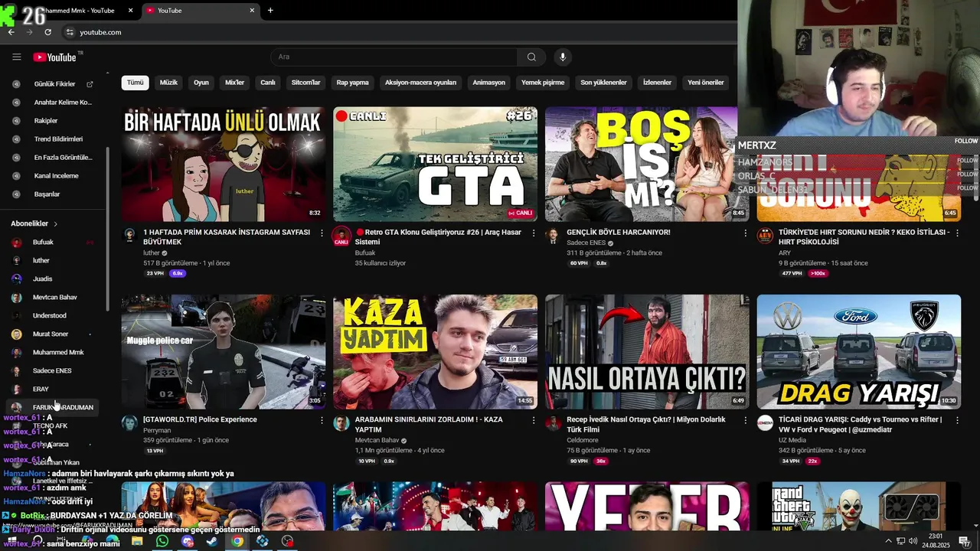Click the youtube.com address bar
This screenshot has width=980, height=551.
tap(398, 32)
